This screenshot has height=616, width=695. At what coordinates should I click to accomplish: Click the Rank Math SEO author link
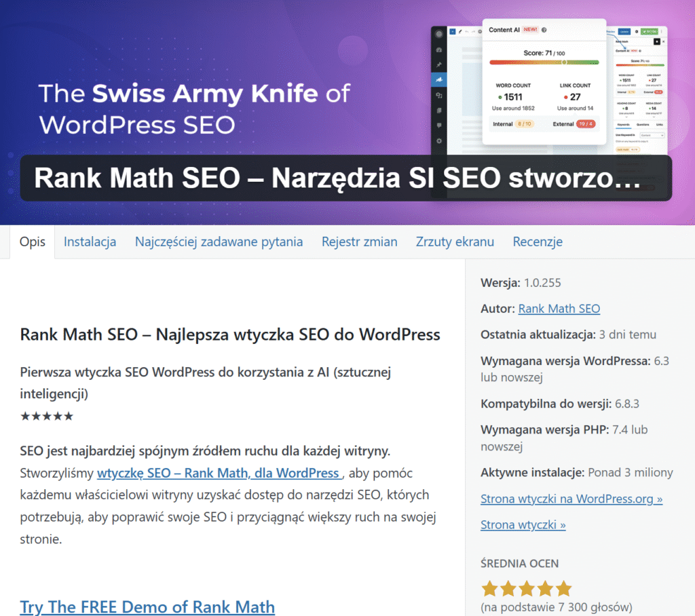pyautogui.click(x=559, y=309)
